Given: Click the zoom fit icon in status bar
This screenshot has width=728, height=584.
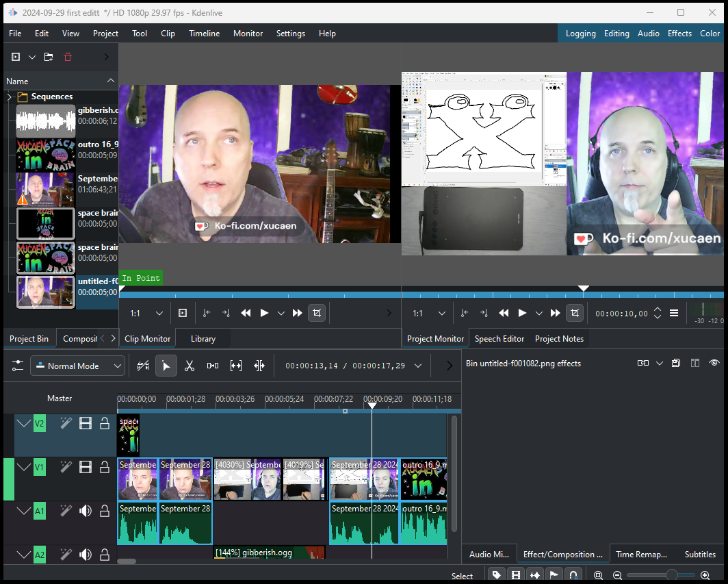Looking at the screenshot, I should pyautogui.click(x=599, y=575).
